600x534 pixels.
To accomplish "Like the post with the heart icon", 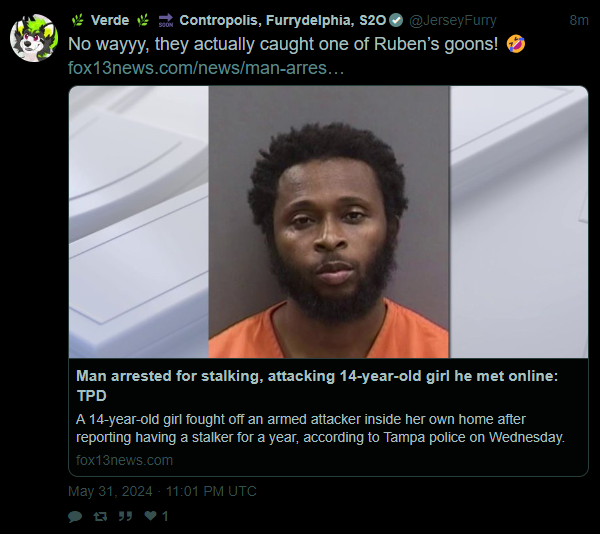I will point(150,516).
